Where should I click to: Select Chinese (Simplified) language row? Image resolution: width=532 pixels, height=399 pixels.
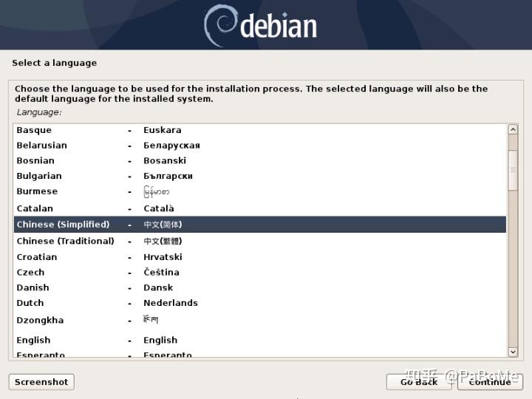click(260, 225)
